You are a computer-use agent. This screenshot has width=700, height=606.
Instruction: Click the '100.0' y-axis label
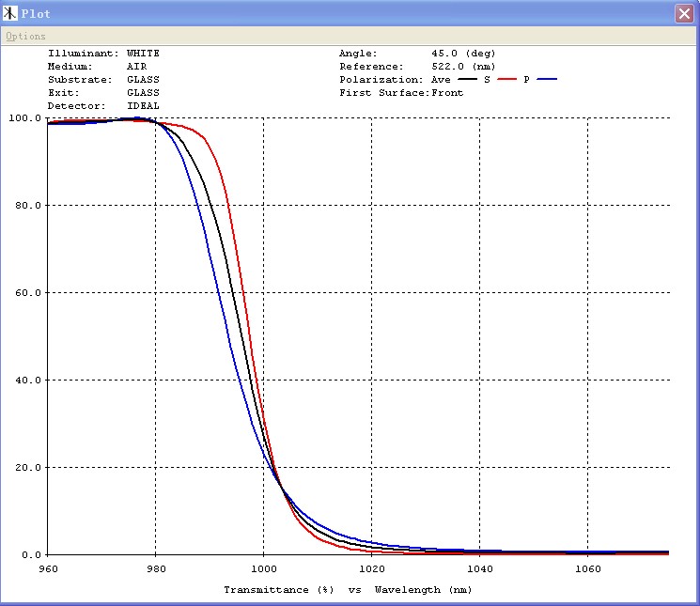[x=24, y=118]
